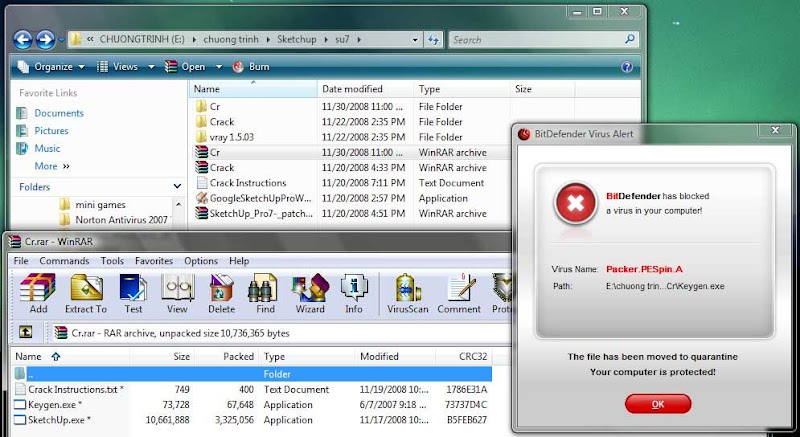Click the Extract To icon in WinRAR
This screenshot has height=437, width=800.
(x=86, y=293)
